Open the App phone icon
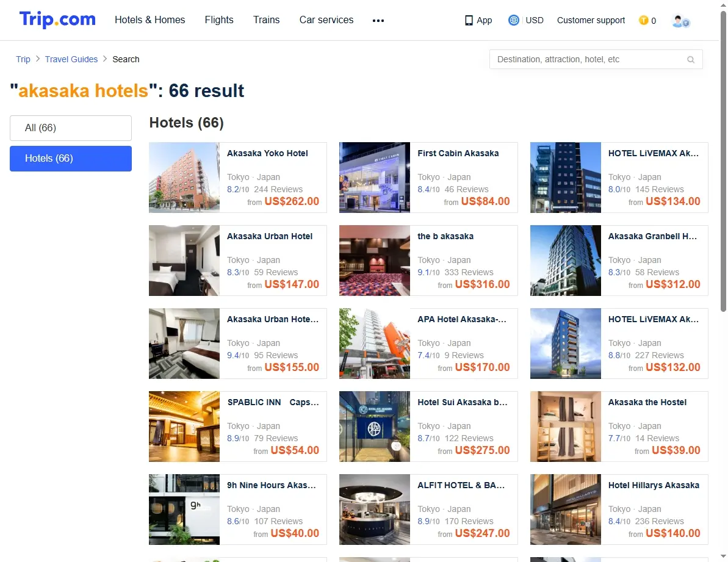The height and width of the screenshot is (562, 728). tap(469, 20)
